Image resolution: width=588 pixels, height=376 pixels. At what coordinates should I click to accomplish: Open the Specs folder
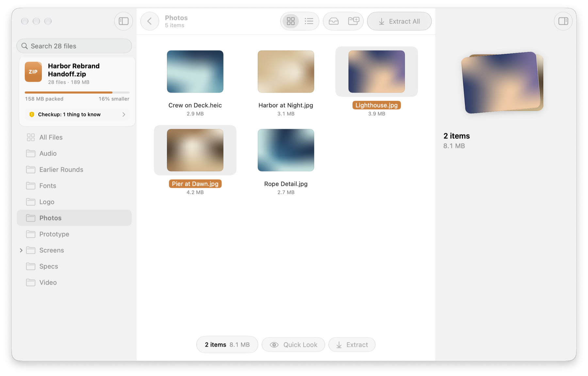[74, 266]
